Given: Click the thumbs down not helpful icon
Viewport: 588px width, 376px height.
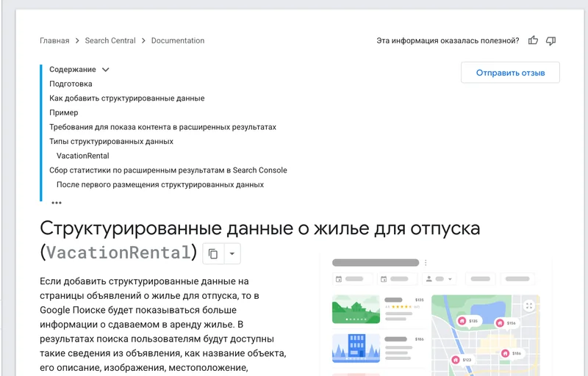Looking at the screenshot, I should pos(551,41).
